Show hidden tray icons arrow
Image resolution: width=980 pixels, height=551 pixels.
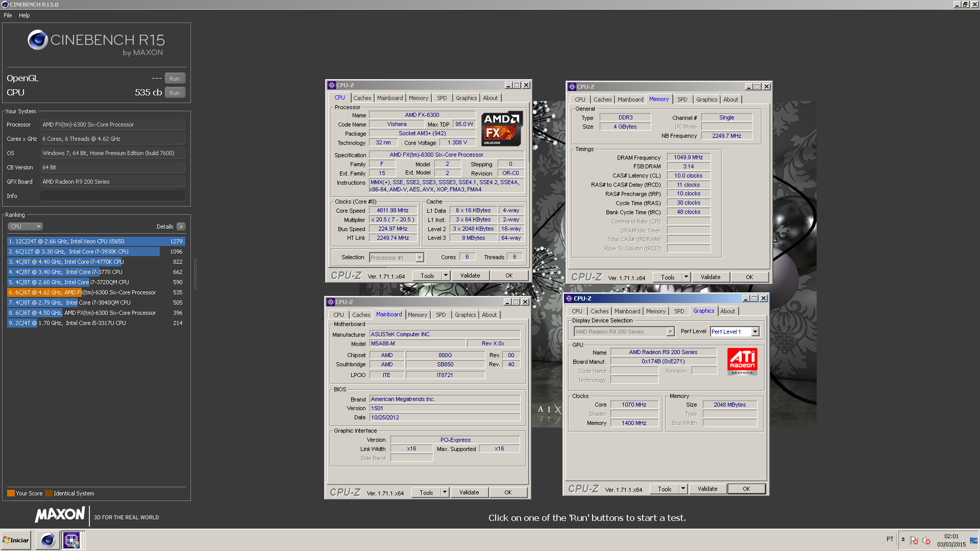click(x=903, y=540)
